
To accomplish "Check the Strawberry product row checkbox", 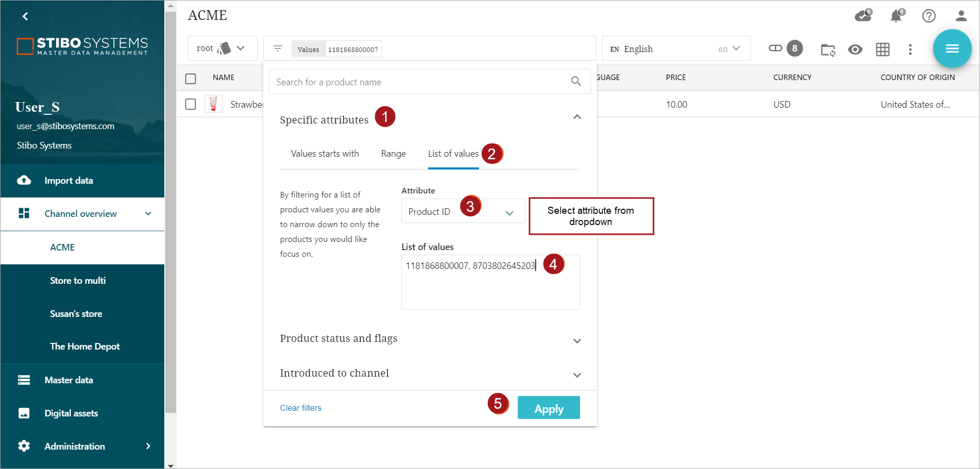I will point(191,104).
